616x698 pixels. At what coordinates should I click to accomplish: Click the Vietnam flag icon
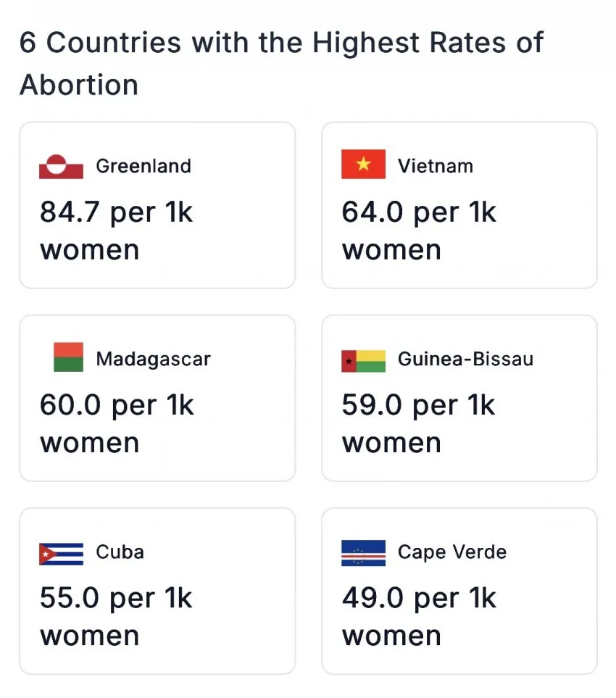(363, 165)
